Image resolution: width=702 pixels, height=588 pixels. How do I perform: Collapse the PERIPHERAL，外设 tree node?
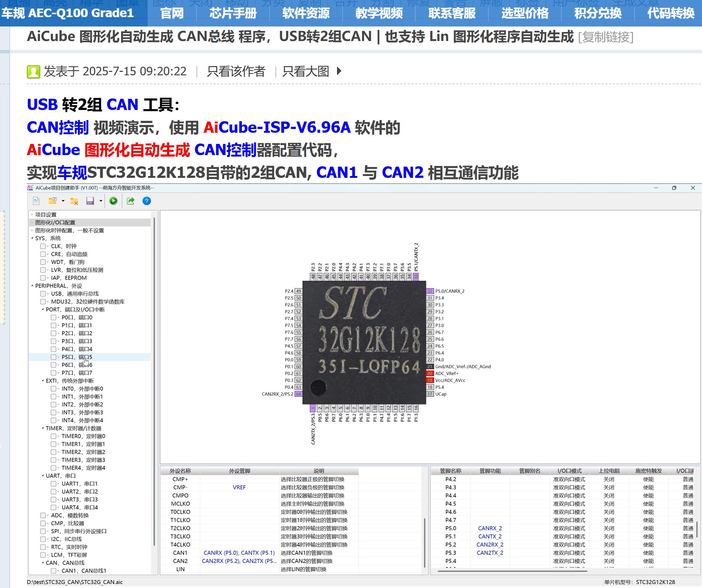tap(32, 286)
